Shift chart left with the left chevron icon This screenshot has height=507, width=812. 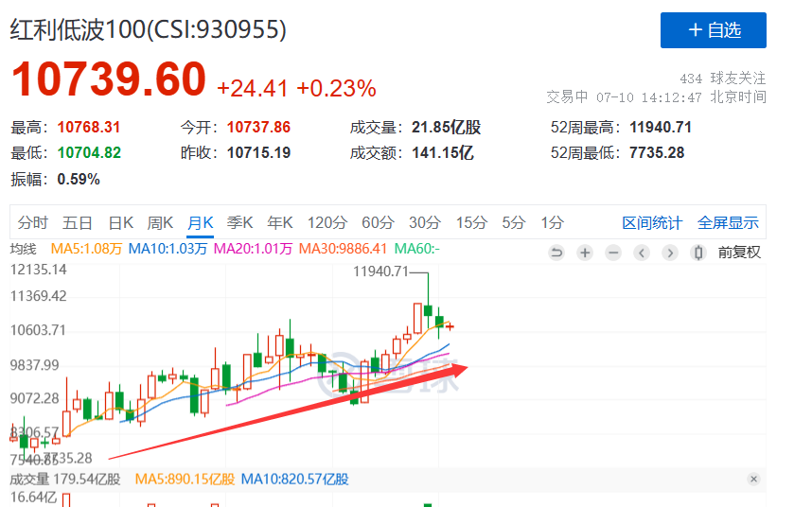coord(642,253)
